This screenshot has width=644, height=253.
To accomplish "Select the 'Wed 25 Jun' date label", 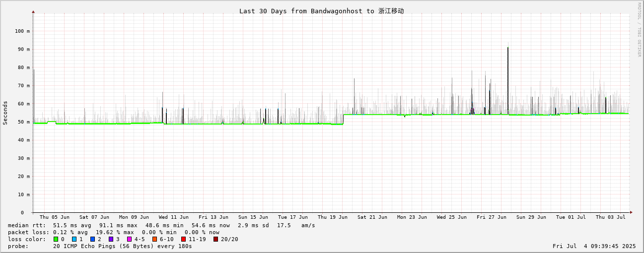I will [452, 217].
